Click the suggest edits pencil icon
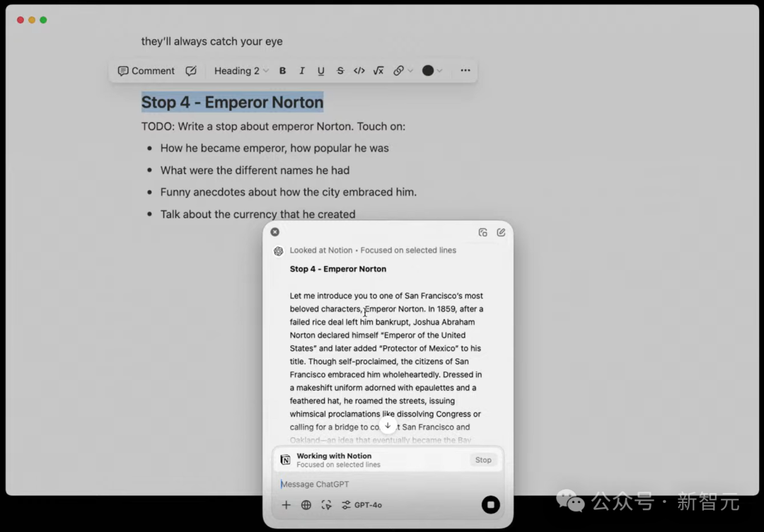764x532 pixels. click(191, 71)
